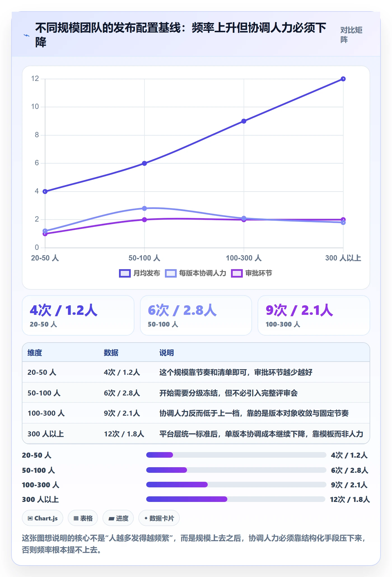Toggle the 每版本协调人力 legend swatch

tap(171, 273)
